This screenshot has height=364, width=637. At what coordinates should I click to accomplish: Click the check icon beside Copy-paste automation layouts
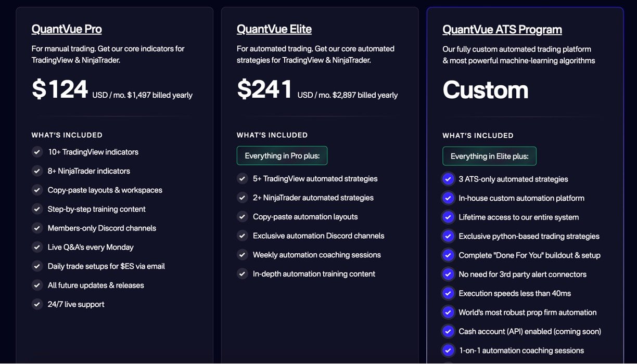[x=242, y=217]
